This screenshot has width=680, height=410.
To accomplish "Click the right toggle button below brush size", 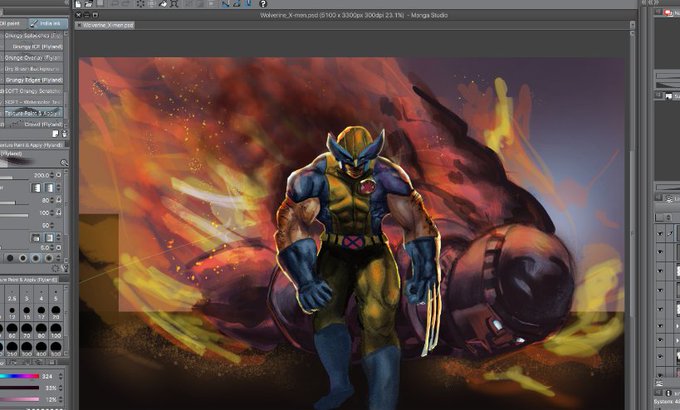I will coord(50,188).
